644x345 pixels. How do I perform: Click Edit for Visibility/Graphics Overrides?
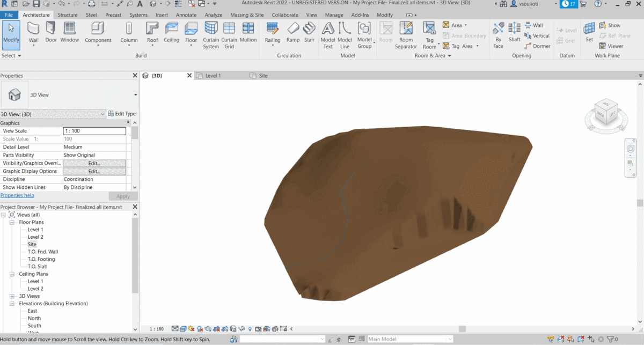click(x=94, y=163)
